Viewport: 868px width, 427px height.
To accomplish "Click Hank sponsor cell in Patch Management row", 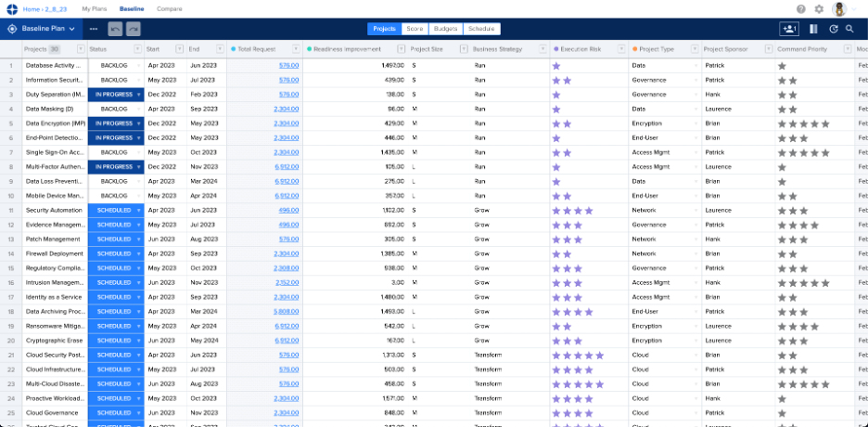I will tap(738, 239).
